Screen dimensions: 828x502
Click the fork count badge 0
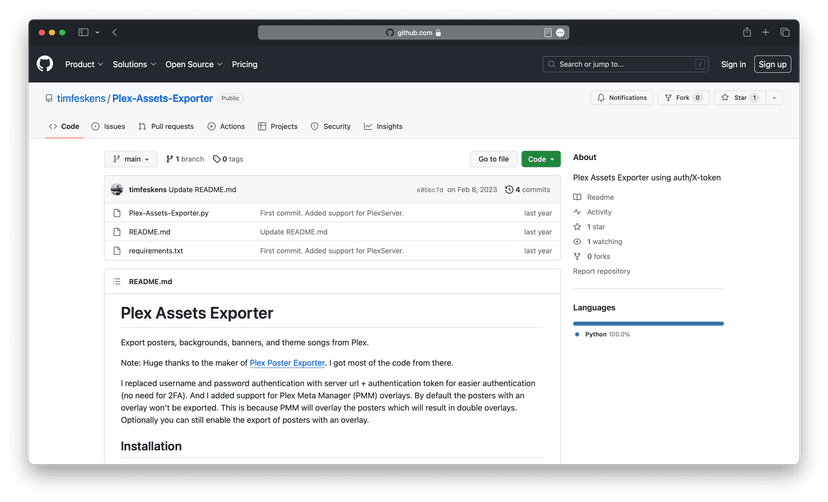click(697, 98)
